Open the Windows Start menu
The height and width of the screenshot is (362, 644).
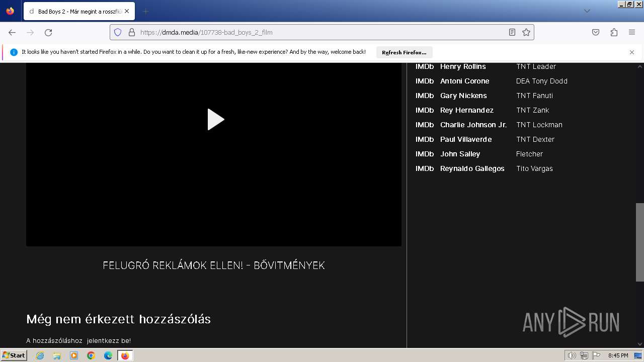click(x=14, y=355)
